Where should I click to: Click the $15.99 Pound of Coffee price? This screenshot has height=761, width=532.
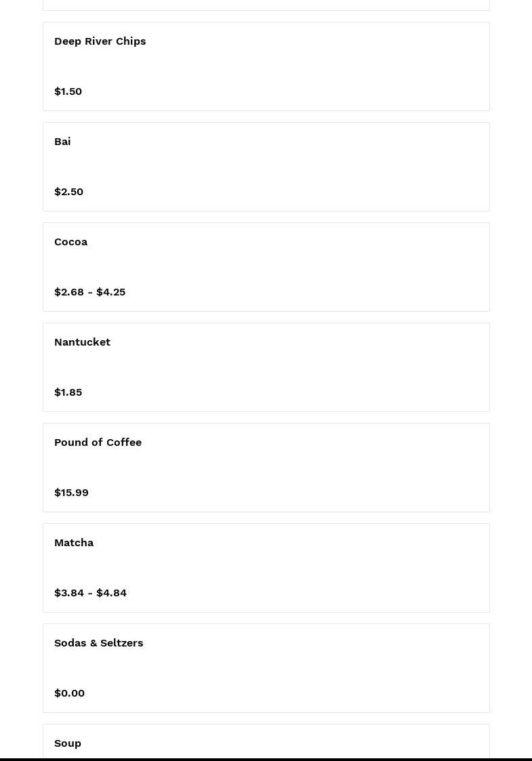(x=71, y=493)
